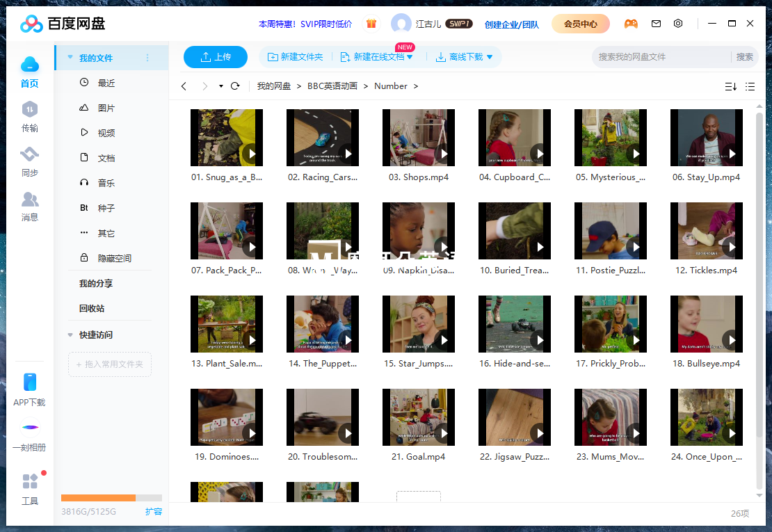Collapse the 我的文件 tree section
772x532 pixels.
(x=70, y=58)
